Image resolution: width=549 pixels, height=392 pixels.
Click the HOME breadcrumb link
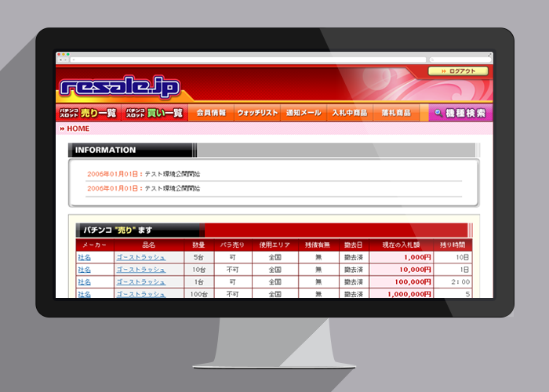78,129
